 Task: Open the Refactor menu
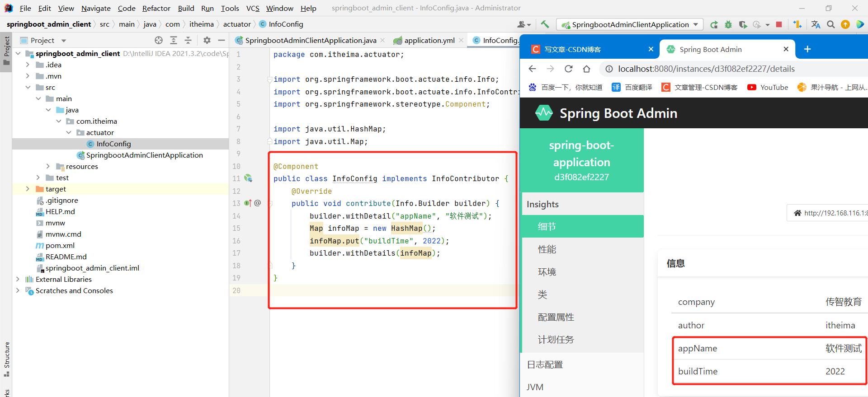pyautogui.click(x=156, y=8)
